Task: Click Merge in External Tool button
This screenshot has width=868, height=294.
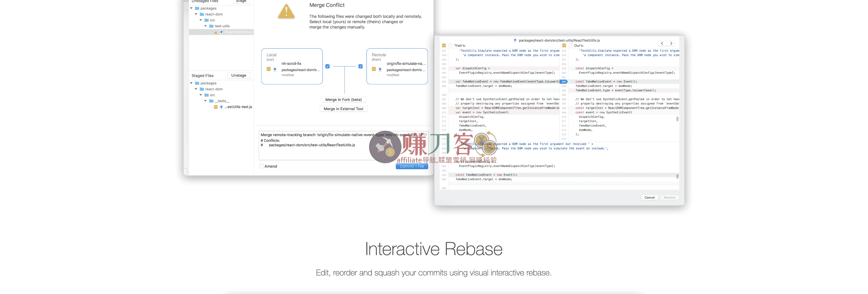Action: coord(343,109)
